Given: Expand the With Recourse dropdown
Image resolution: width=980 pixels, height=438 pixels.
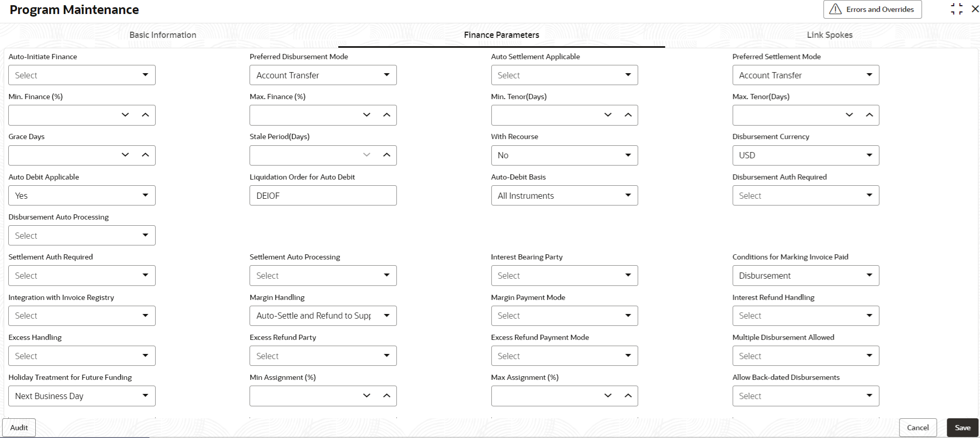Looking at the screenshot, I should [564, 155].
